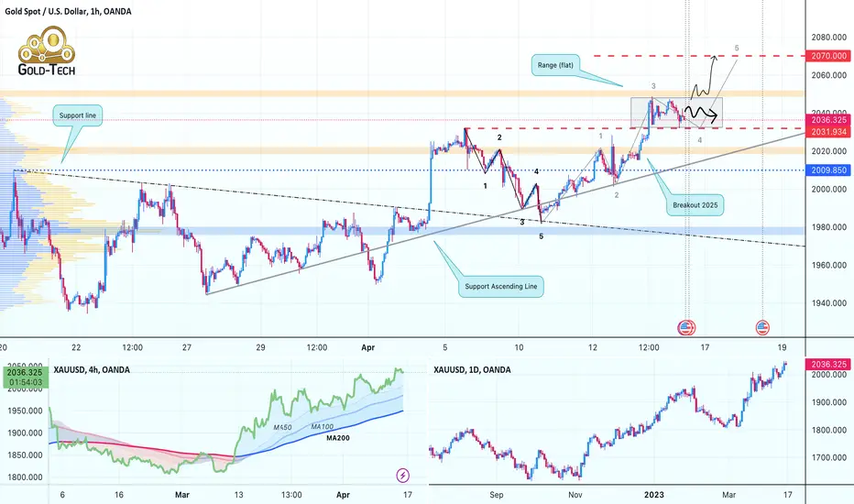Click the Gold Spot / U.S. Dollar chart title
This screenshot has width=854, height=504.
click(x=68, y=11)
